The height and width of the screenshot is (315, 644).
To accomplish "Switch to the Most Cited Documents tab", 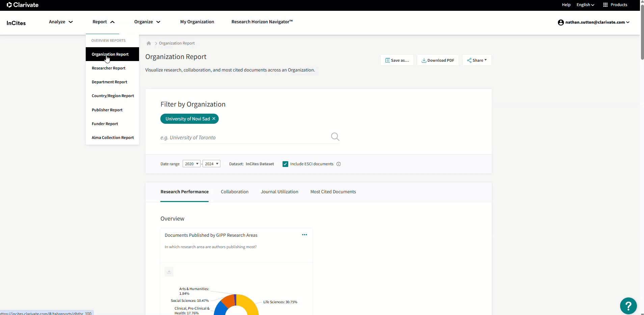I will coord(333,192).
